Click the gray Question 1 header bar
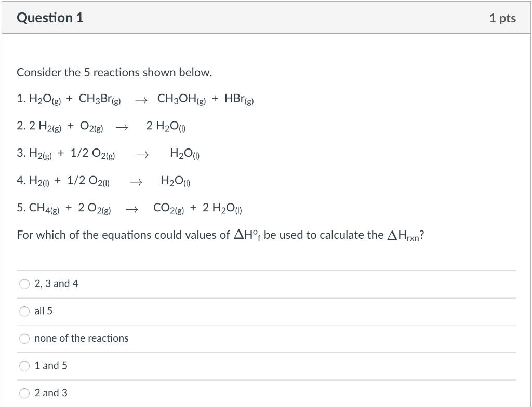The width and height of the screenshot is (532, 407). tap(266, 17)
